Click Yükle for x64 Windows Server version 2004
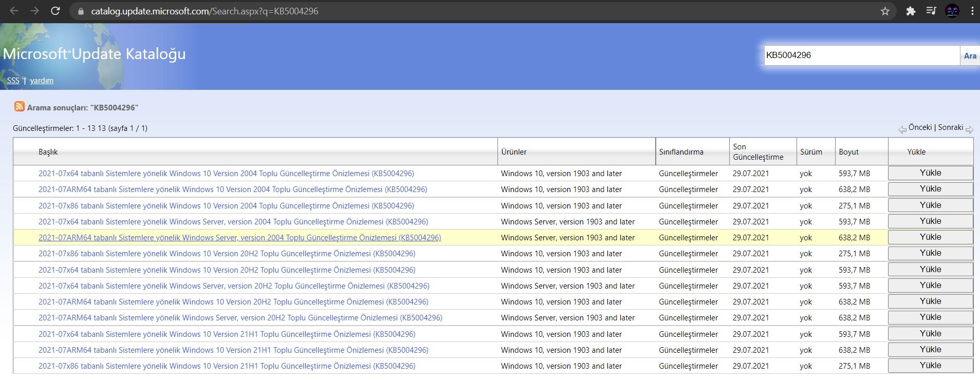 point(930,221)
